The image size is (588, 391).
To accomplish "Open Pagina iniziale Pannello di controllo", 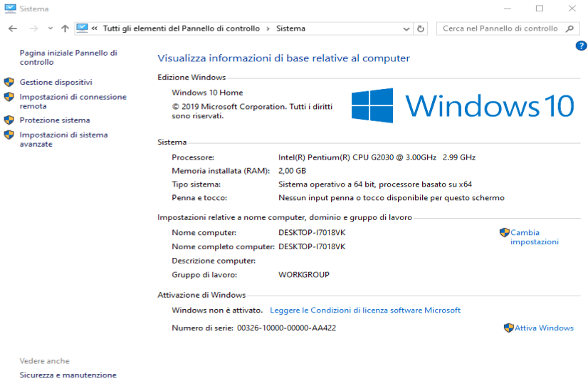I will 68,58.
